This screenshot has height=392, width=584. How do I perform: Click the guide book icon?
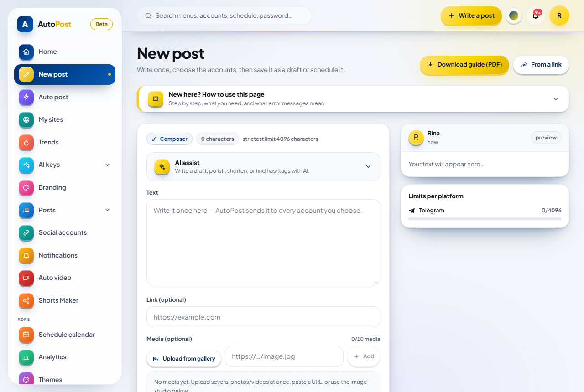156,99
